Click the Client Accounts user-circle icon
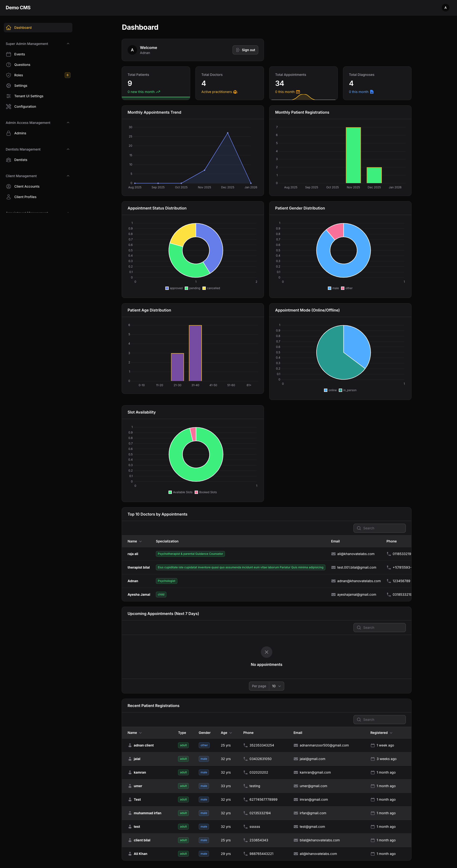457x868 pixels. [9, 186]
